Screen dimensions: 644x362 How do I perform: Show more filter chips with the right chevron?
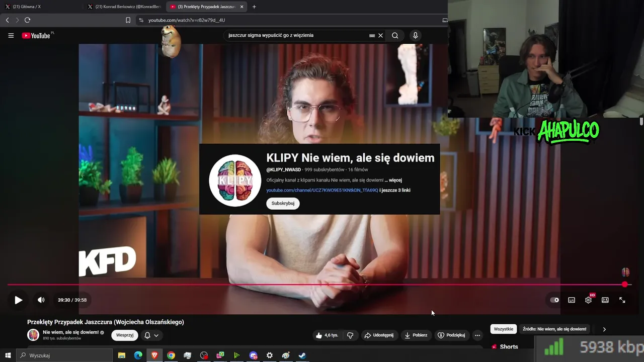[604, 329]
